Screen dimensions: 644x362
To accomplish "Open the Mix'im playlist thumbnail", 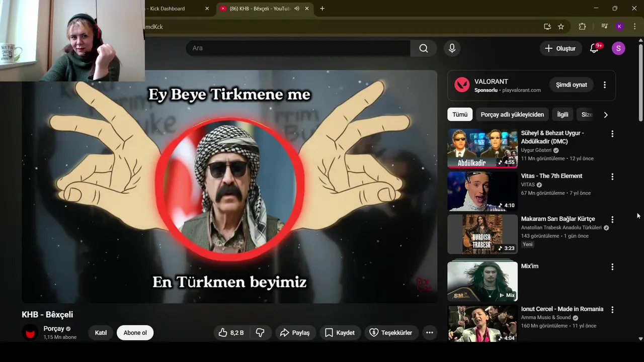I will [x=482, y=281].
